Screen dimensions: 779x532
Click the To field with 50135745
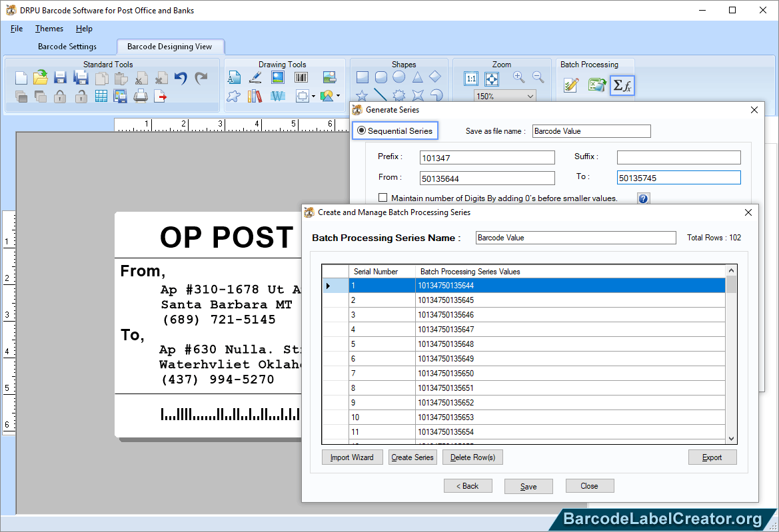pos(678,178)
